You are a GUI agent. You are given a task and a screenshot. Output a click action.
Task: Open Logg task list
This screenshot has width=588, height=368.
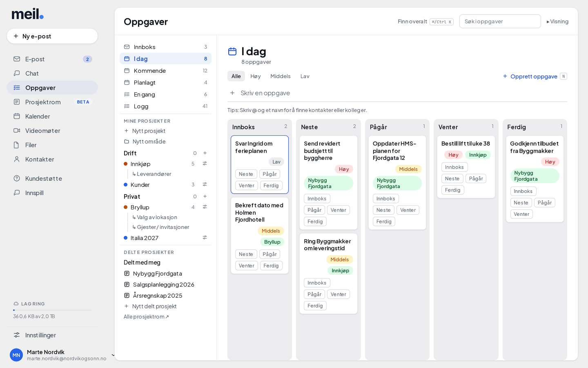pos(165,106)
